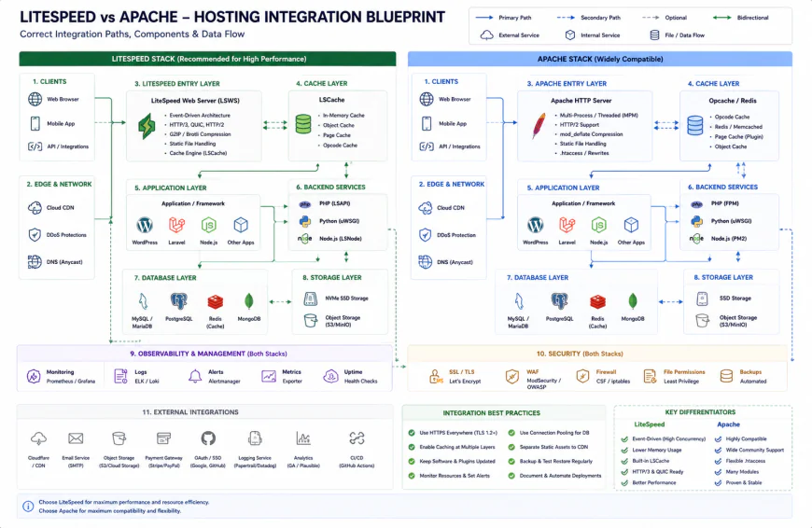Screen dimensions: 812x528
Task: Click the NVMe SSD Storage icon
Action: pyautogui.click(x=310, y=299)
